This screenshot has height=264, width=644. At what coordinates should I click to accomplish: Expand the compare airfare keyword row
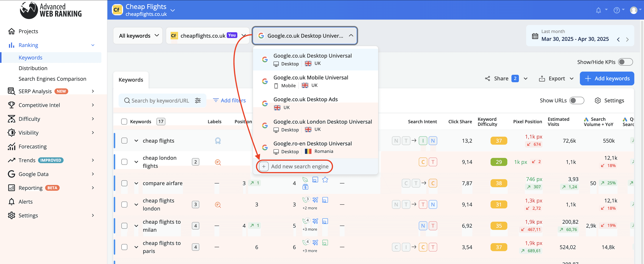(136, 183)
